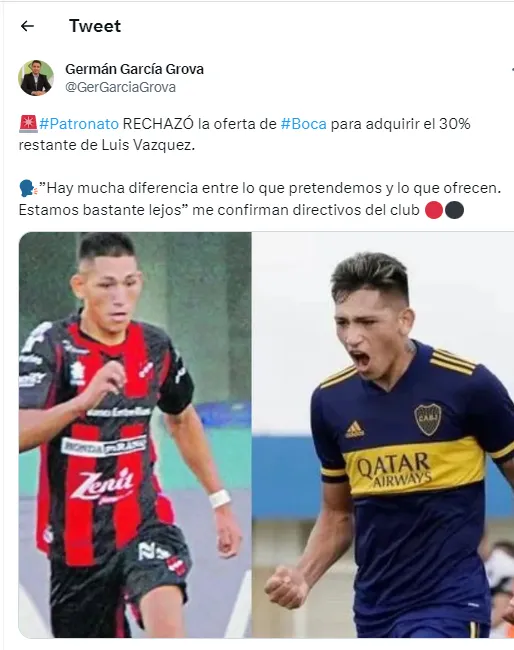The image size is (514, 650).
Task: Open the #Boca hashtag
Action: (303, 124)
